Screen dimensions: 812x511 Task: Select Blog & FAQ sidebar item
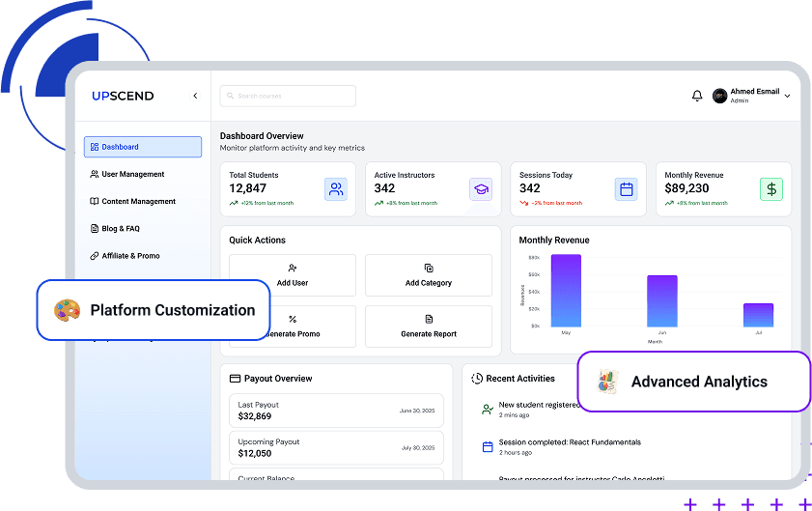pyautogui.click(x=121, y=229)
